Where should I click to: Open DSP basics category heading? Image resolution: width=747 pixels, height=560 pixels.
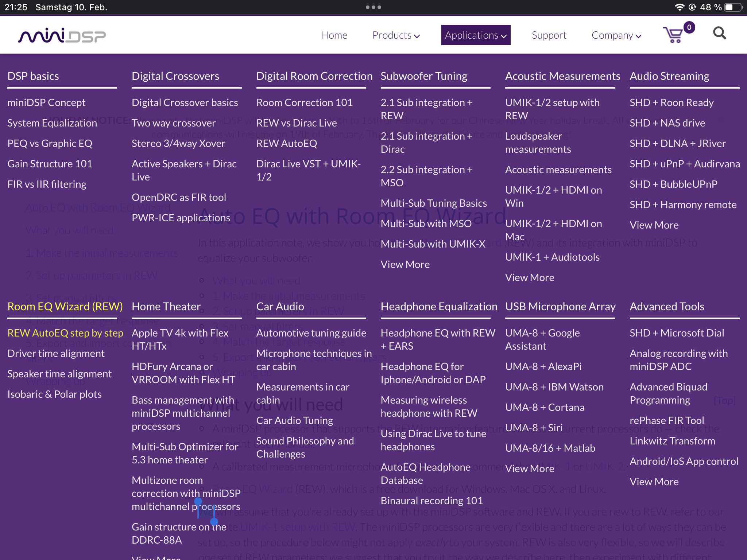pos(33,76)
